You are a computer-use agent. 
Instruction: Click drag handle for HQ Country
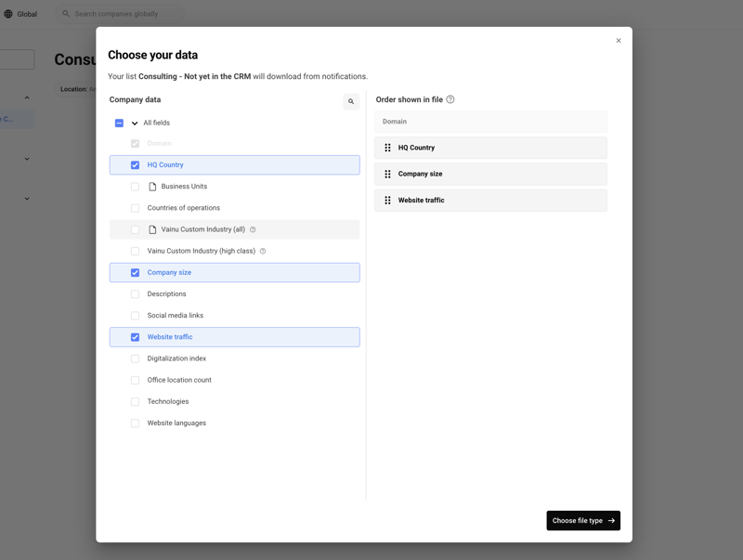(387, 148)
